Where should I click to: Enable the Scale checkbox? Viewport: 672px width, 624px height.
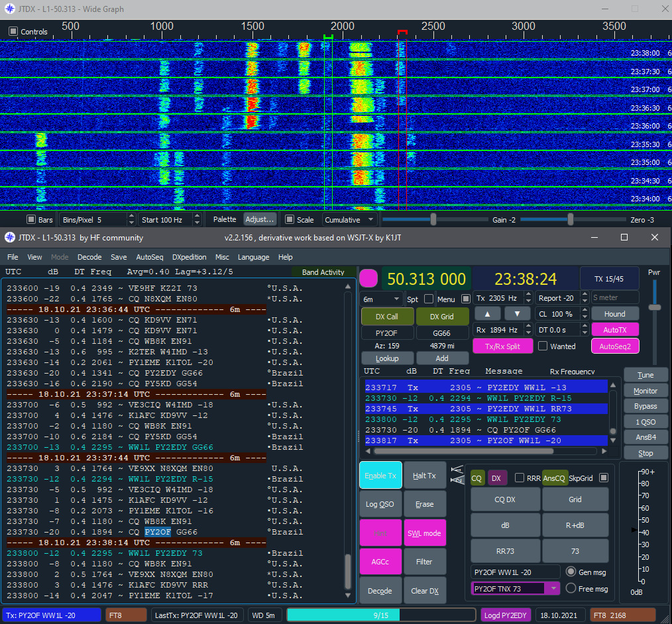pos(290,219)
